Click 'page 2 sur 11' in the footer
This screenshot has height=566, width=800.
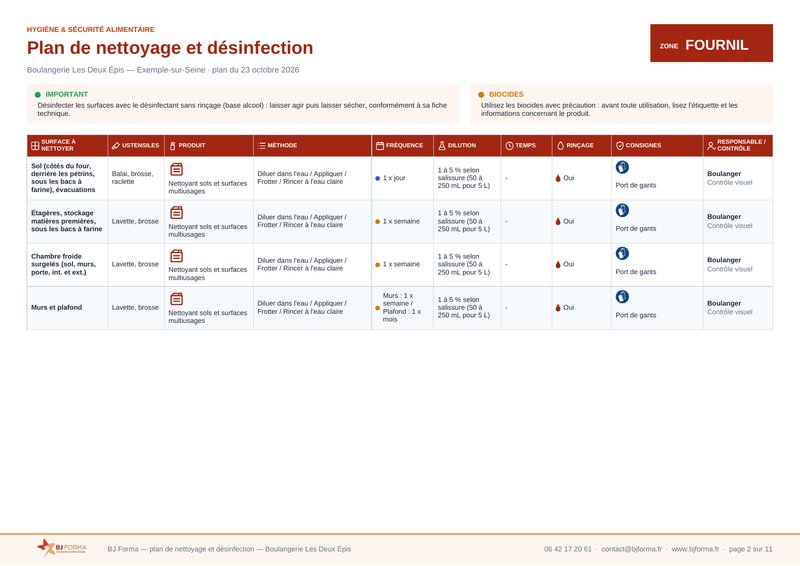751,549
